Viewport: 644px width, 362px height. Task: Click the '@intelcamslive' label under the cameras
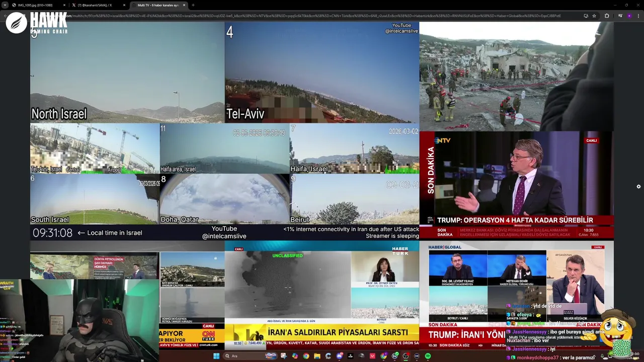point(224,236)
